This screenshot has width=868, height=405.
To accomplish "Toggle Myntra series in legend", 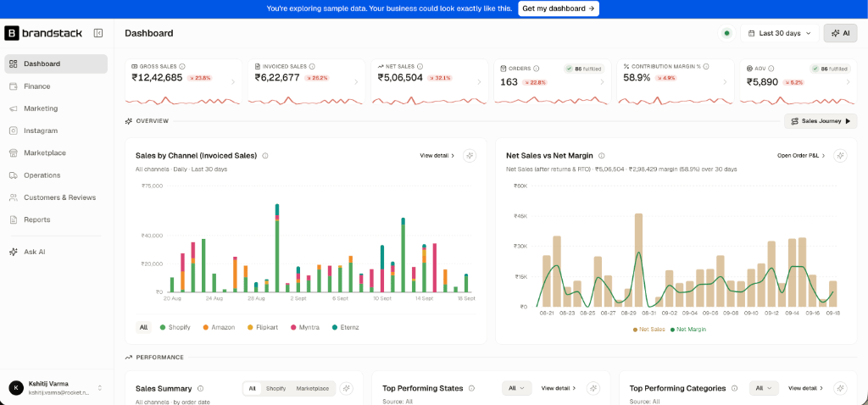I will pyautogui.click(x=306, y=328).
